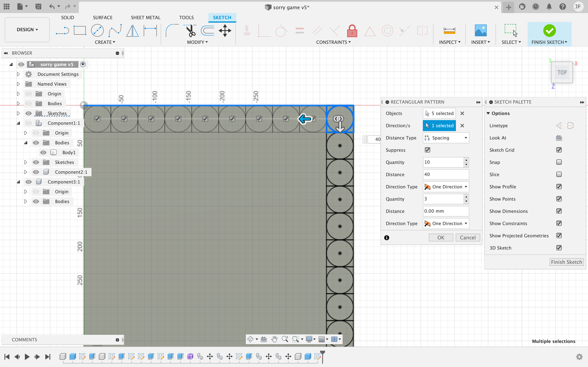Click OK to confirm rectangular pattern
This screenshot has height=367, width=588.
click(441, 238)
